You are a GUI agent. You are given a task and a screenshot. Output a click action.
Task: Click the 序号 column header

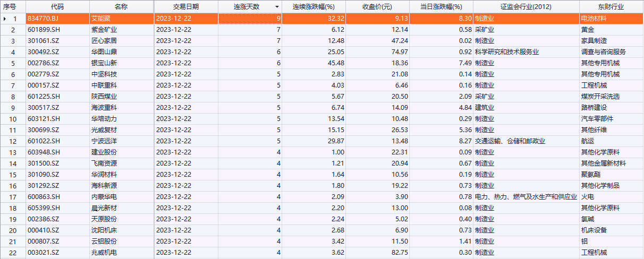[13, 7]
